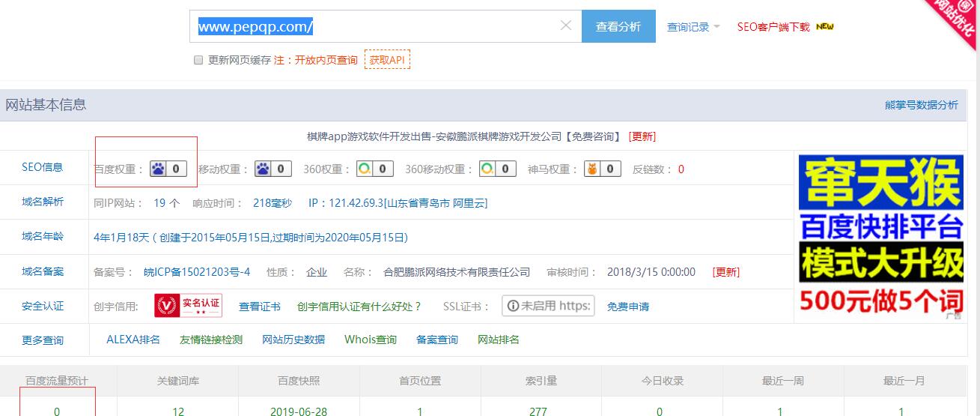
Task: Click the 网站基本信息 section heading
Action: tap(46, 105)
